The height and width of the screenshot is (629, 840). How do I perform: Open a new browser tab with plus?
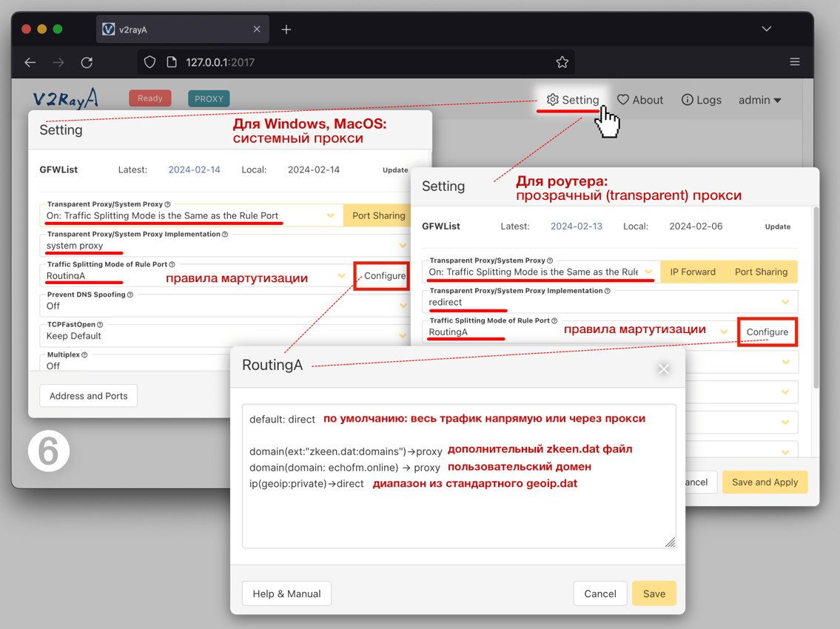pos(286,30)
